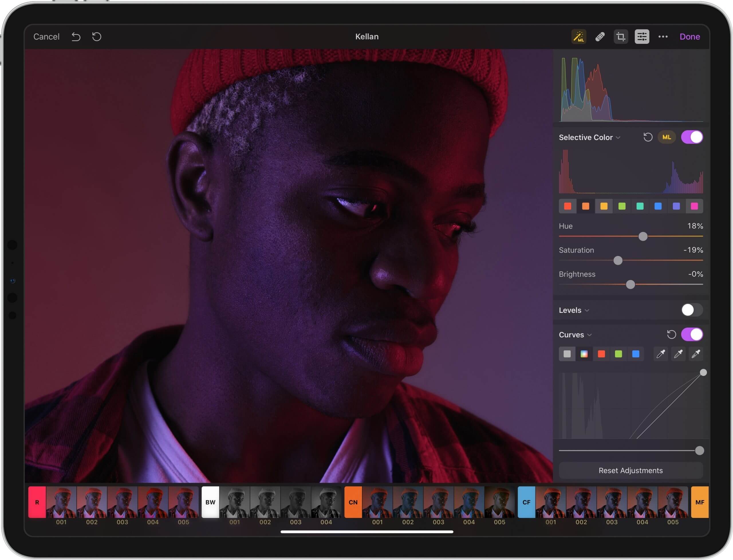Select the teal swatch in Selective Color
The height and width of the screenshot is (560, 733).
pos(640,206)
